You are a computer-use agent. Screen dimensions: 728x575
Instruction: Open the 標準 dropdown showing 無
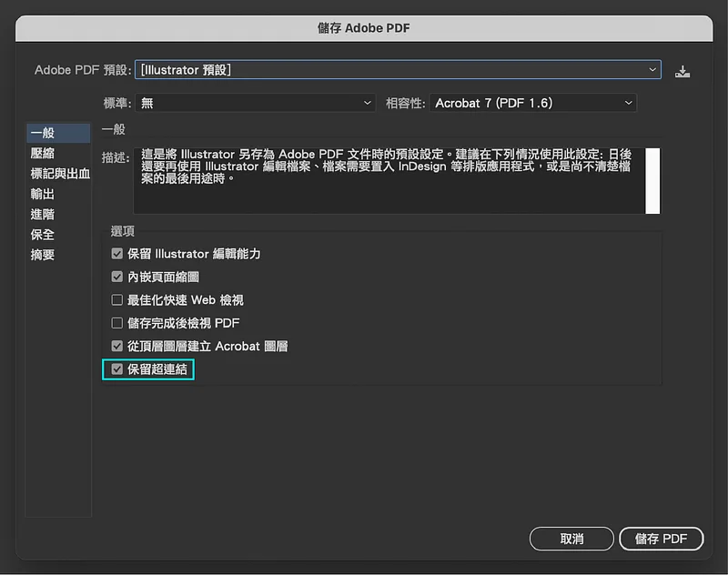(x=255, y=103)
